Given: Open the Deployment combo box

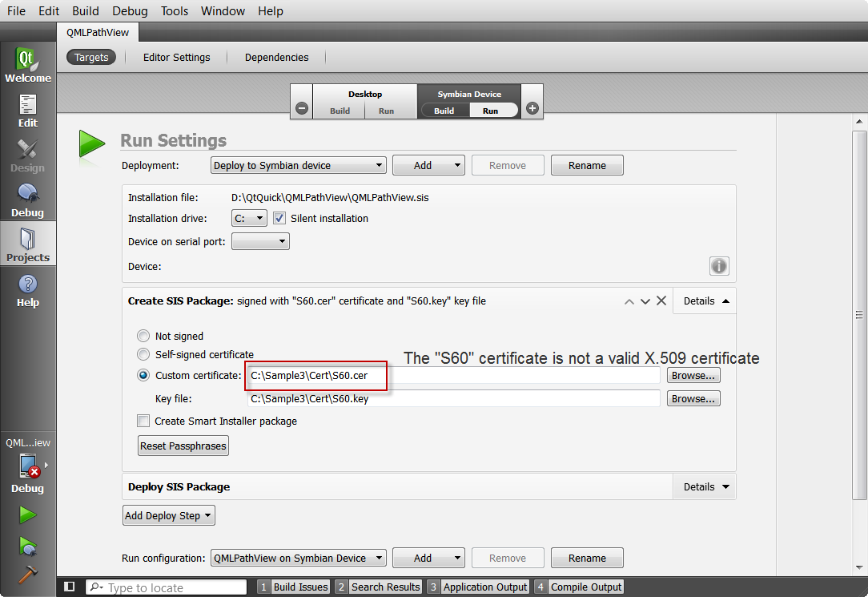Looking at the screenshot, I should (x=299, y=165).
